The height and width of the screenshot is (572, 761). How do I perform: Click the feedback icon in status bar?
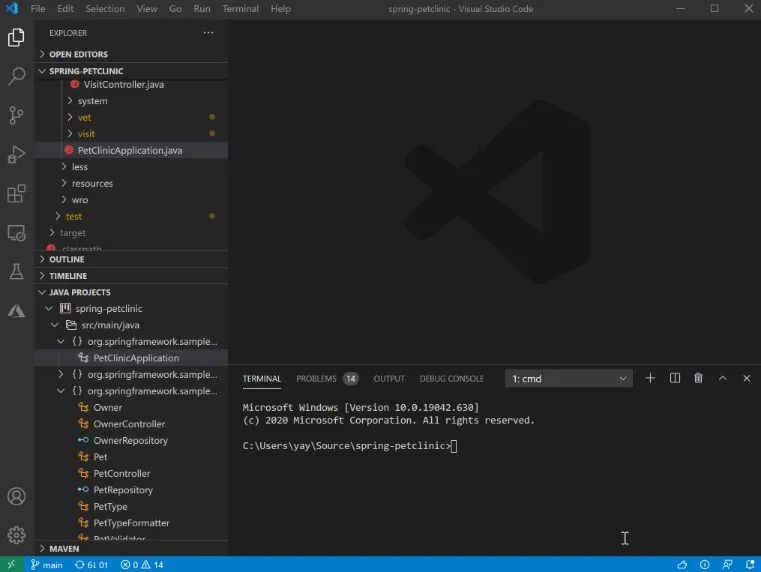727,565
